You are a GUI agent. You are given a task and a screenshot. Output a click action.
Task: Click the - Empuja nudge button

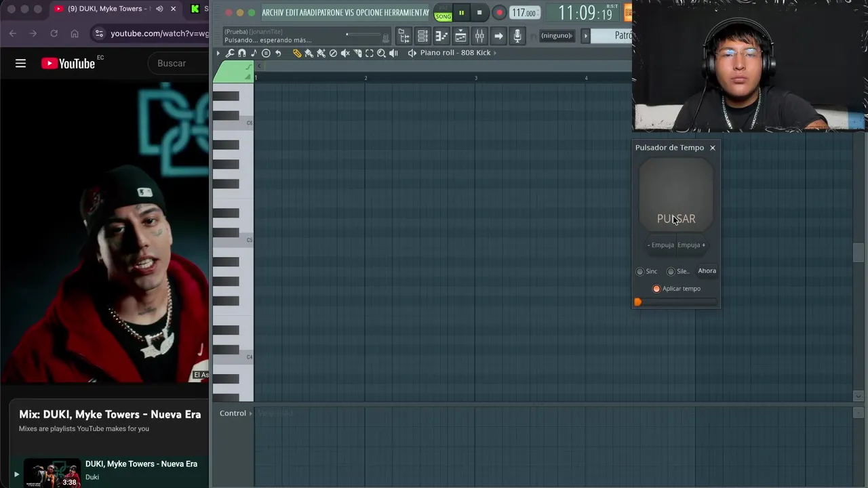point(660,245)
